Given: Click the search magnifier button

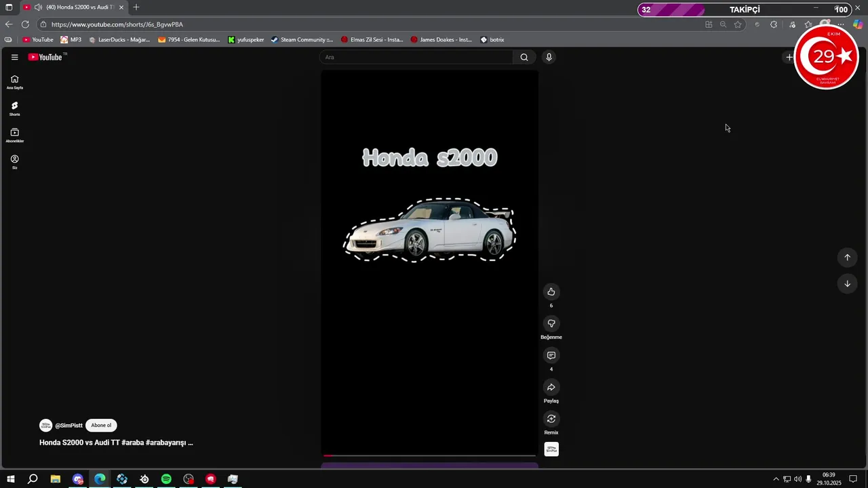Looking at the screenshot, I should (x=524, y=57).
